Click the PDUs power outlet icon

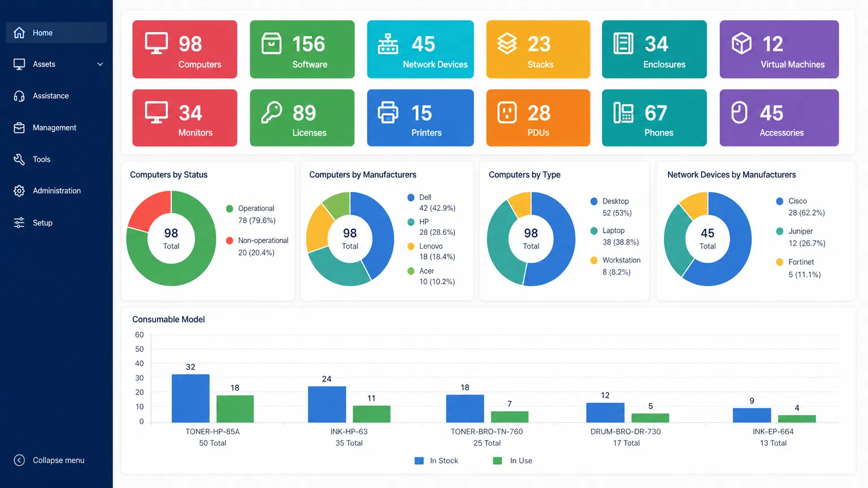click(x=507, y=112)
